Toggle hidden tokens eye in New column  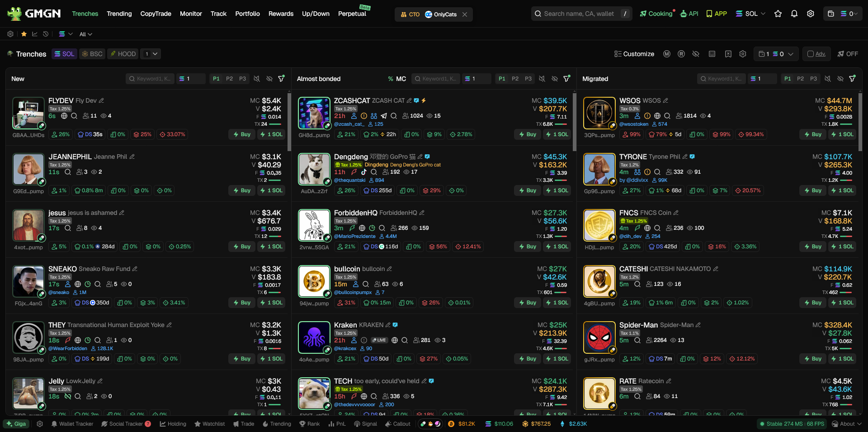(x=269, y=79)
